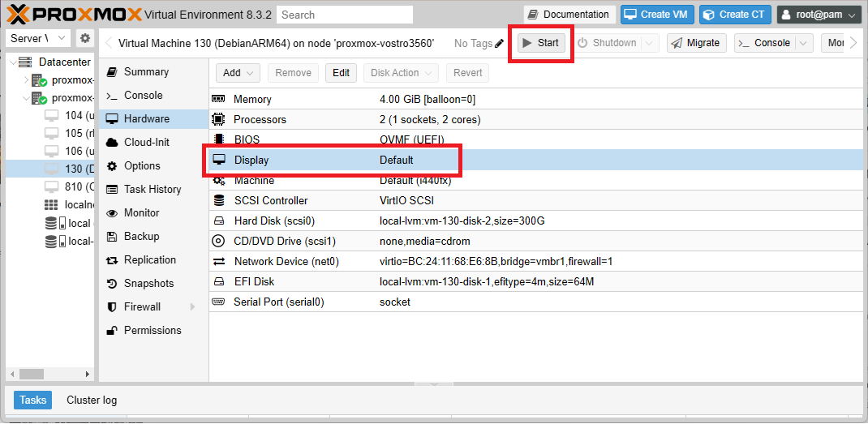Open the Monitor tab

pos(153,212)
